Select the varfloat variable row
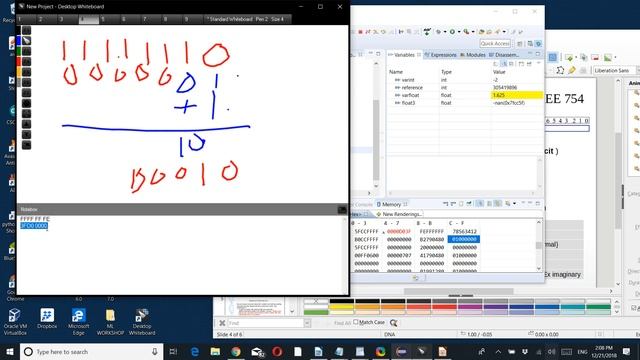The image size is (640, 360). pyautogui.click(x=464, y=95)
